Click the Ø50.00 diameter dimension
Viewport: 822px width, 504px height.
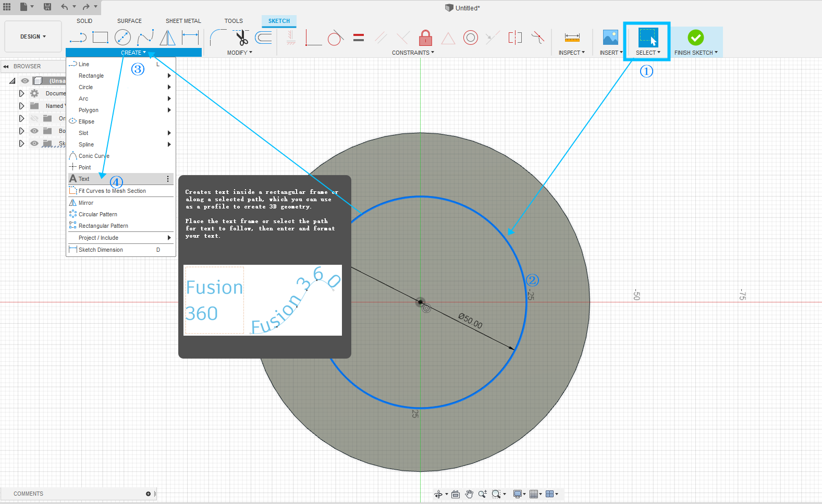470,321
